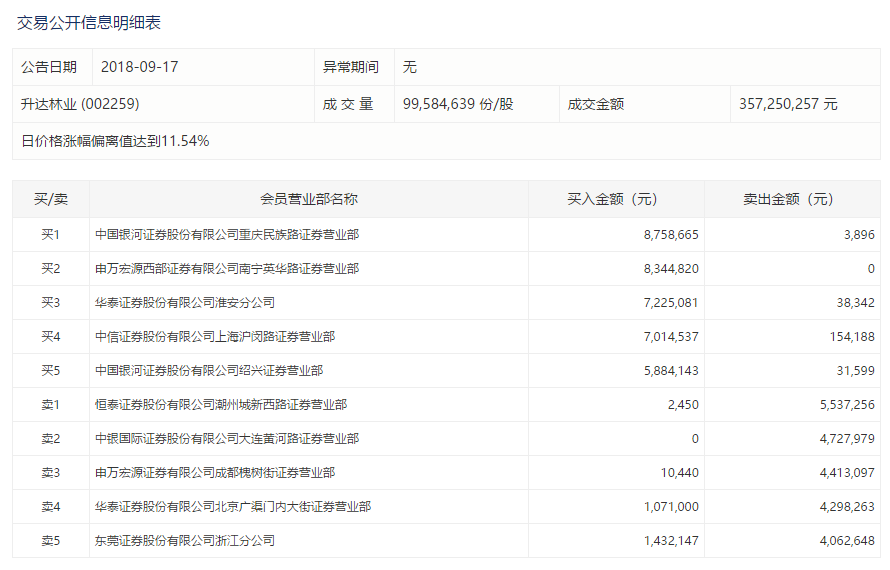Open 华泰证券北京广渠门内大街证券营业部 entry
Viewport: 890px width, 570px height.
tap(232, 507)
